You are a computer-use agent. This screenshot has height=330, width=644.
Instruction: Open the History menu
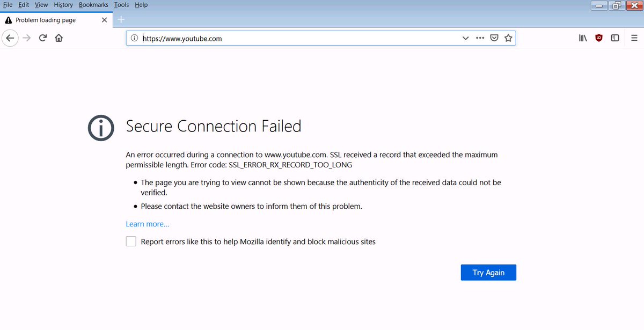63,5
